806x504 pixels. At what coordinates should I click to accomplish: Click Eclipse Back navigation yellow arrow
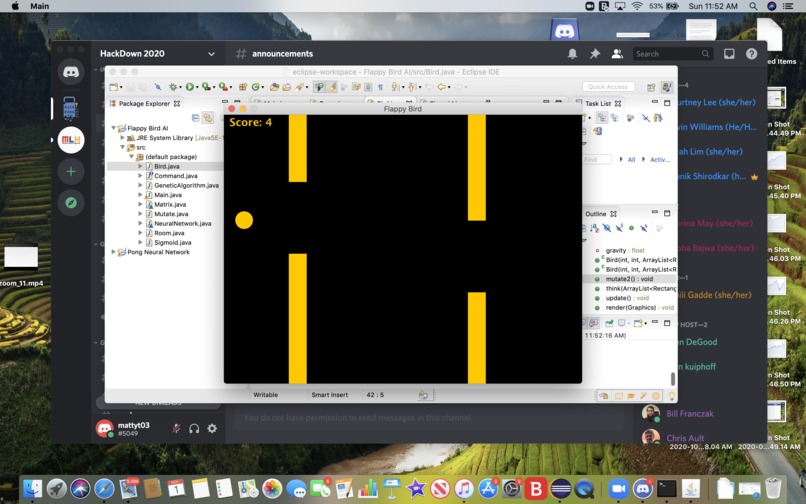441,87
